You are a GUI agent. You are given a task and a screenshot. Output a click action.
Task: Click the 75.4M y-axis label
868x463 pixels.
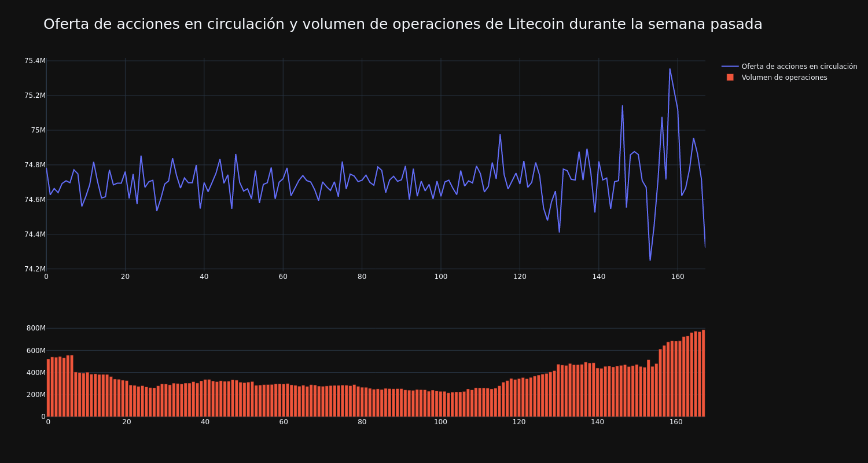[35, 61]
